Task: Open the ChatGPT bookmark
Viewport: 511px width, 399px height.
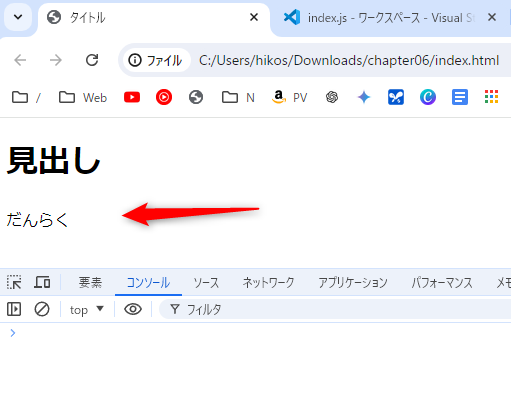Action: click(x=332, y=97)
